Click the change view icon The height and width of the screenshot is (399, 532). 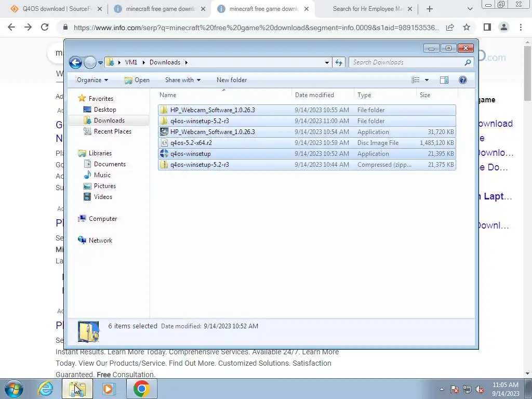tap(416, 80)
